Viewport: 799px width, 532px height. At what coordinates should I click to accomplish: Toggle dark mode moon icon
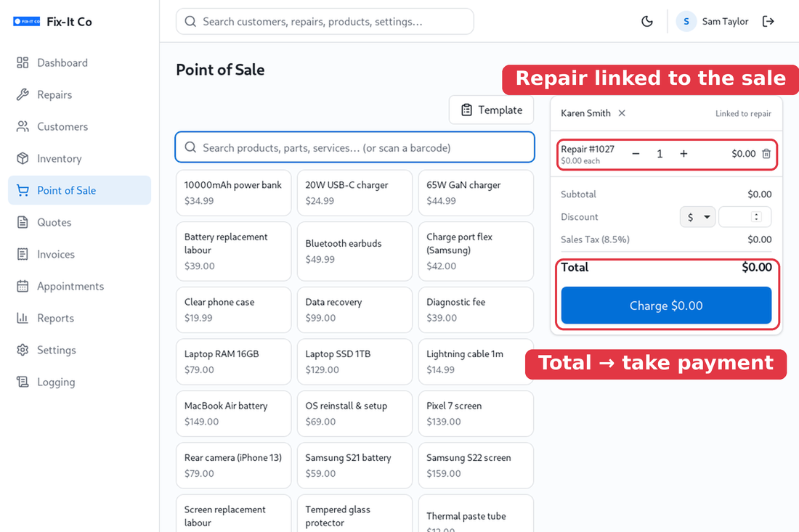point(646,21)
